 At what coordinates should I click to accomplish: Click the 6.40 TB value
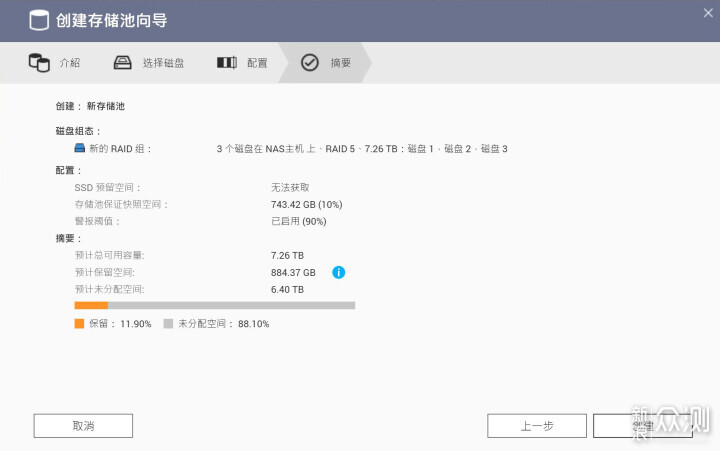tap(287, 289)
